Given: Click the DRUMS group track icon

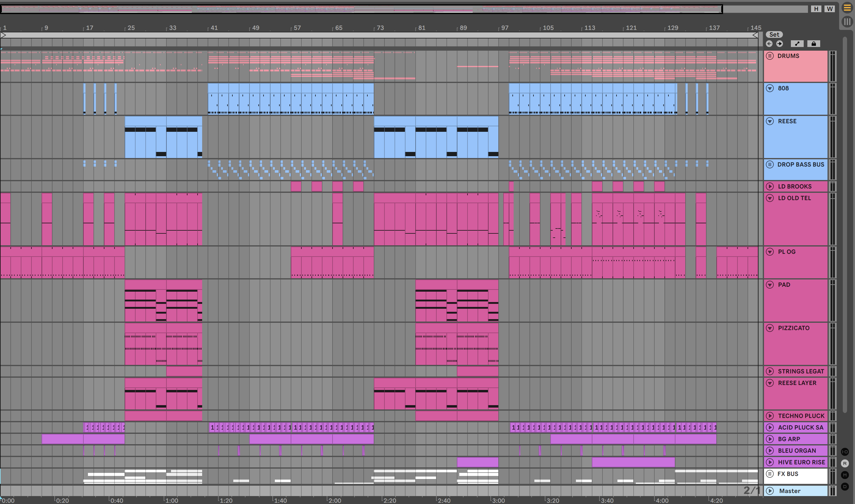Looking at the screenshot, I should [770, 56].
